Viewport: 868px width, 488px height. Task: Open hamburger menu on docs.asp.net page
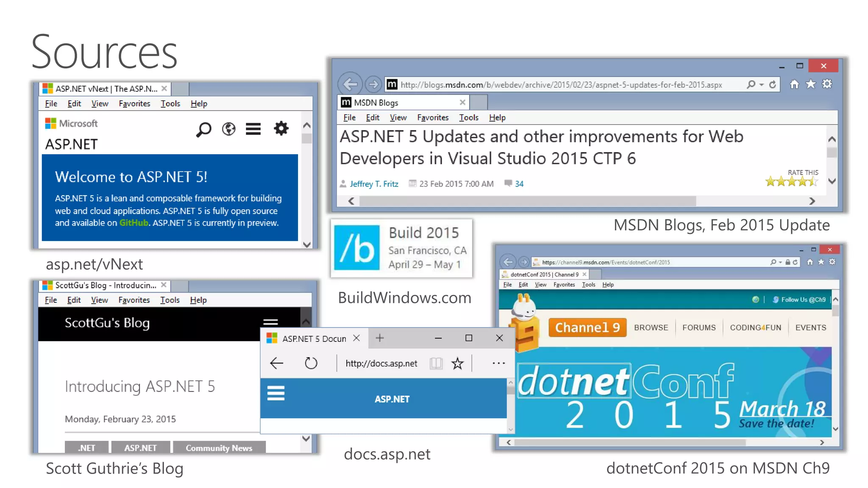point(276,393)
